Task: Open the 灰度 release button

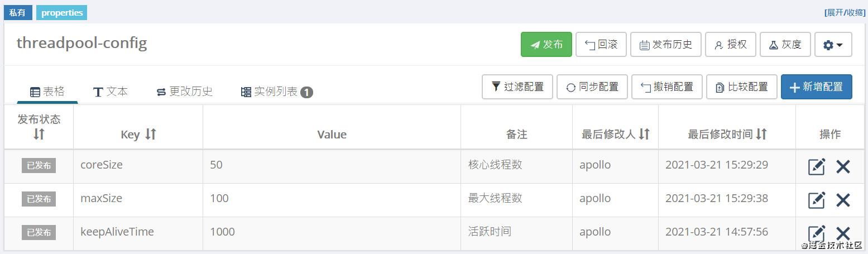Action: click(785, 45)
